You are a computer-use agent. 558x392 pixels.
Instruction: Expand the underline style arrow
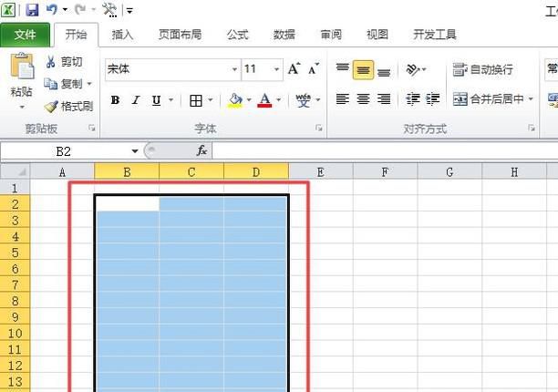(171, 100)
